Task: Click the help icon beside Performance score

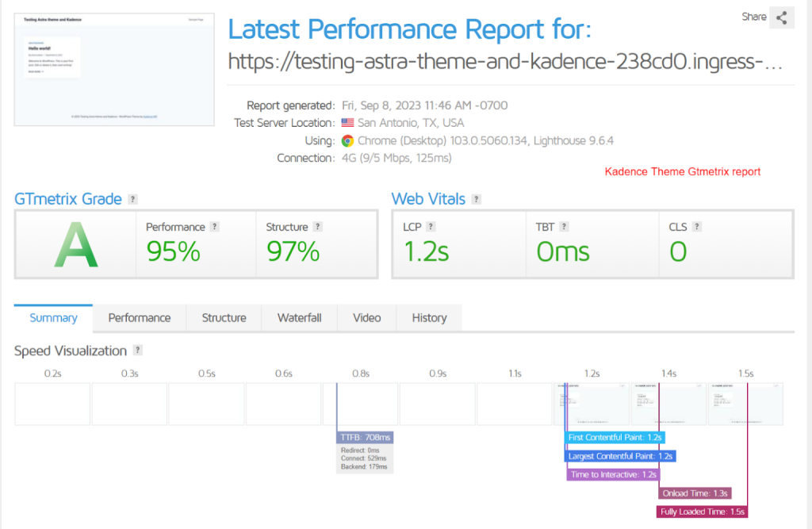Action: tap(214, 226)
